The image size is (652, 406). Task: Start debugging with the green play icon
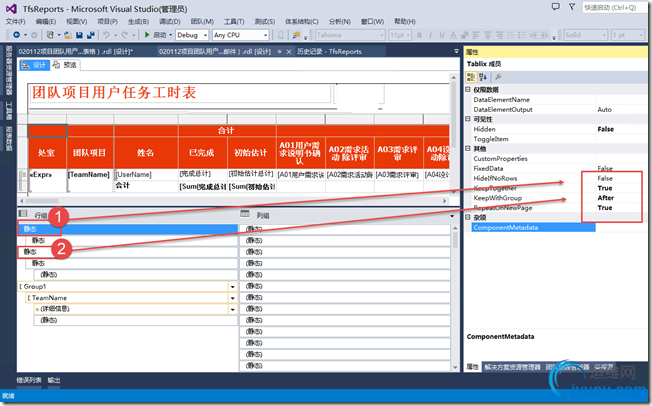tap(147, 35)
